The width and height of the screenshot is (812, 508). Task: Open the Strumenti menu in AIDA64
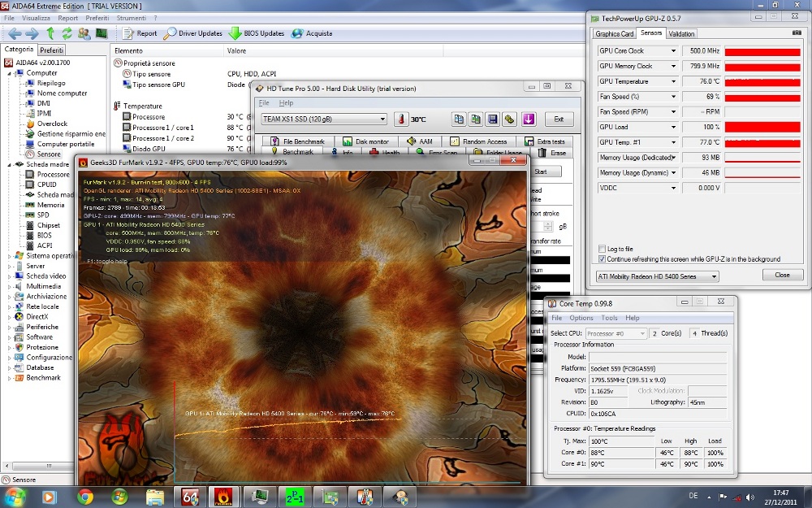click(x=131, y=18)
